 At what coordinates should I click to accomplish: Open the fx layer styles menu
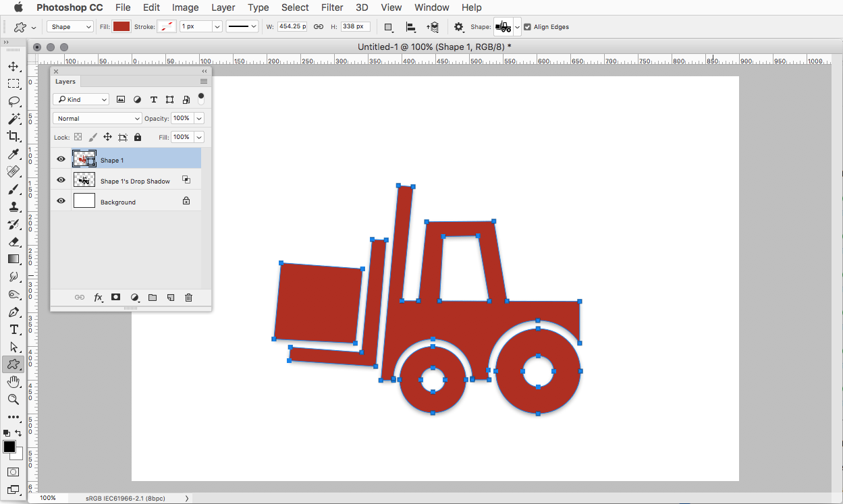[99, 297]
